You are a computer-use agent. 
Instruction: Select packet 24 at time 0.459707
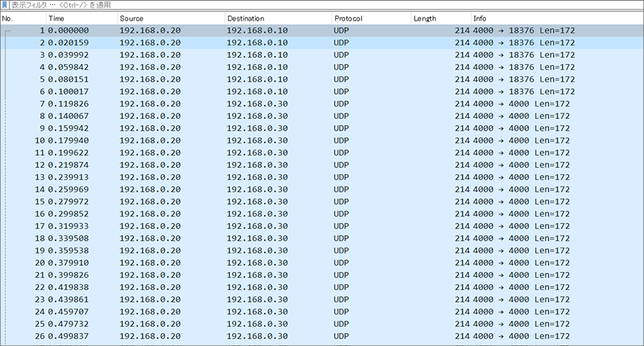tap(322, 312)
